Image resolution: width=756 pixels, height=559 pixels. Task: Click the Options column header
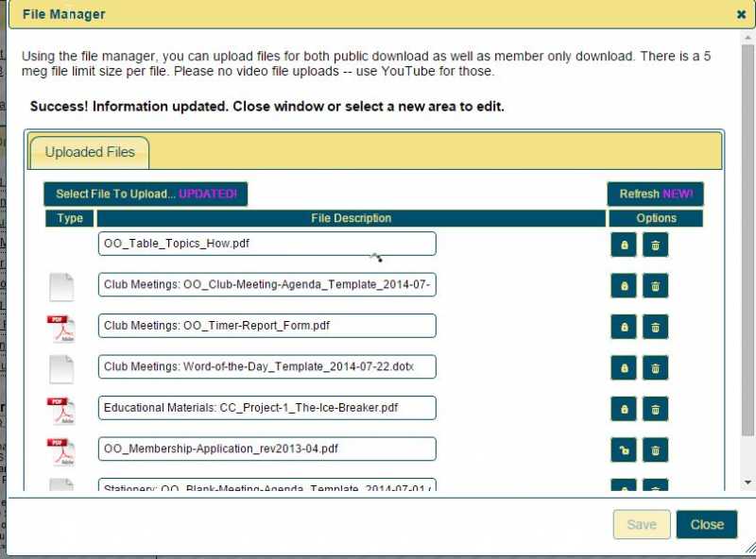point(656,218)
